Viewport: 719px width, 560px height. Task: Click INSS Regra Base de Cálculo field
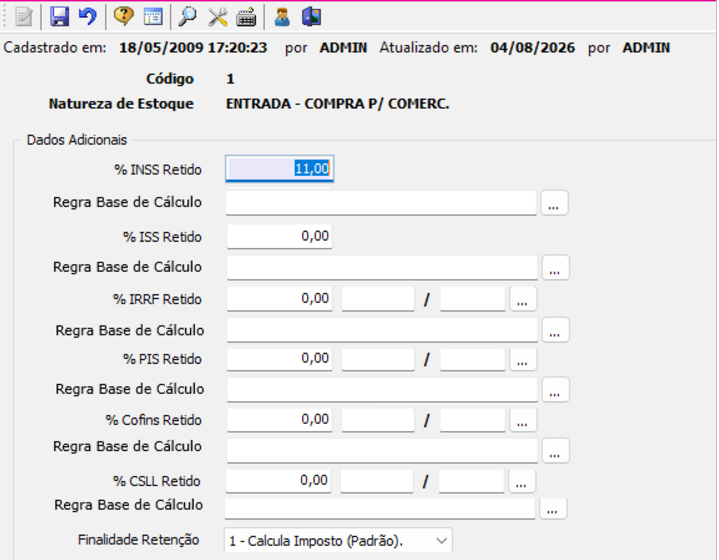[x=381, y=203]
